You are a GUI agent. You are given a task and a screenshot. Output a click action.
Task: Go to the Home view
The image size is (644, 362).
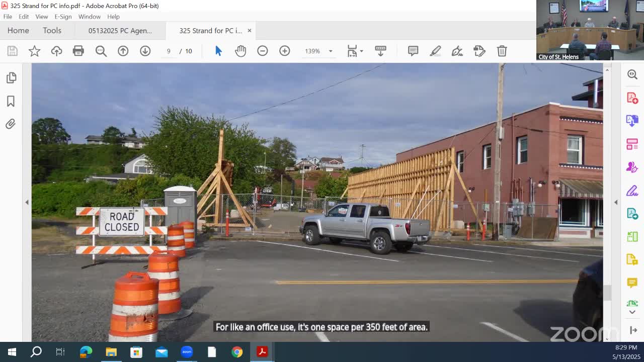tap(18, 31)
